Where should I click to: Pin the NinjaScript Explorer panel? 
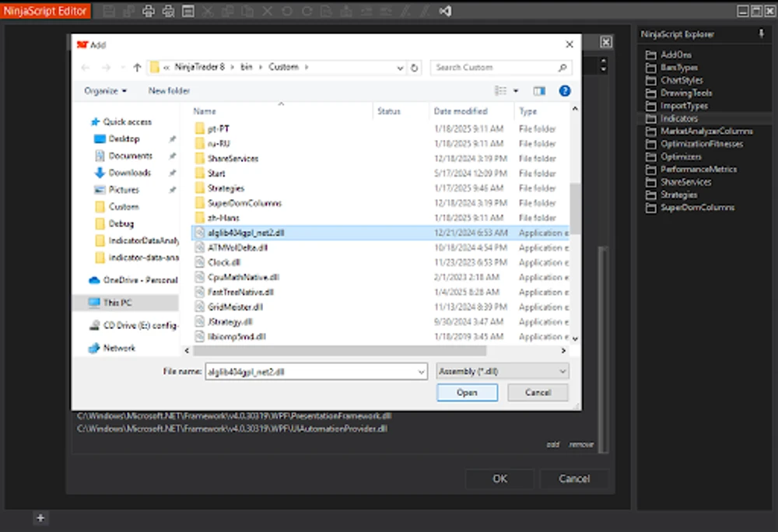pos(761,33)
